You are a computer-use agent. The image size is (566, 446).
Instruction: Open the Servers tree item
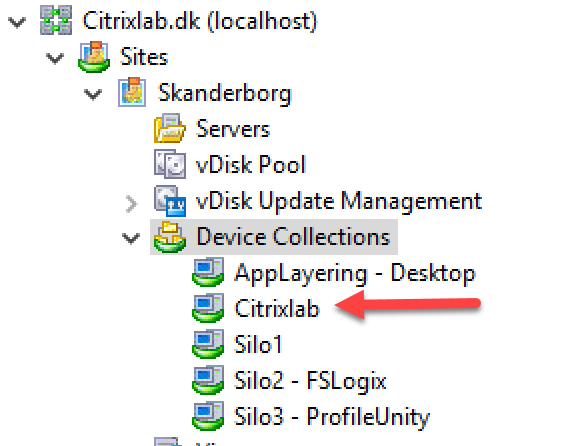[x=233, y=128]
